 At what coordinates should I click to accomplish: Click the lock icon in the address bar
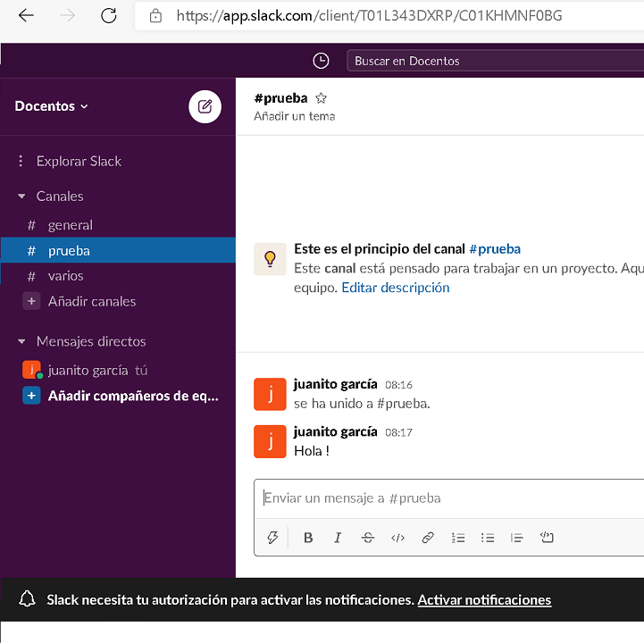155,16
